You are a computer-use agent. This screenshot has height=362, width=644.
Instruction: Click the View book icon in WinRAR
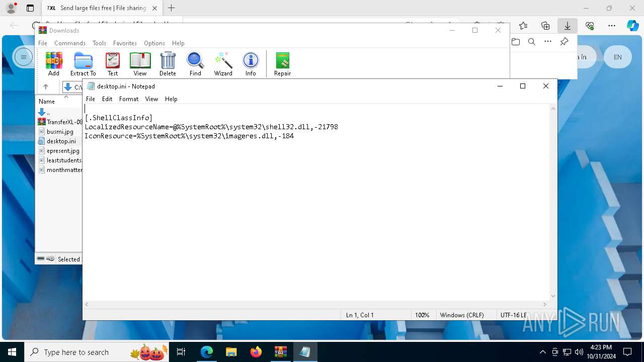140,64
